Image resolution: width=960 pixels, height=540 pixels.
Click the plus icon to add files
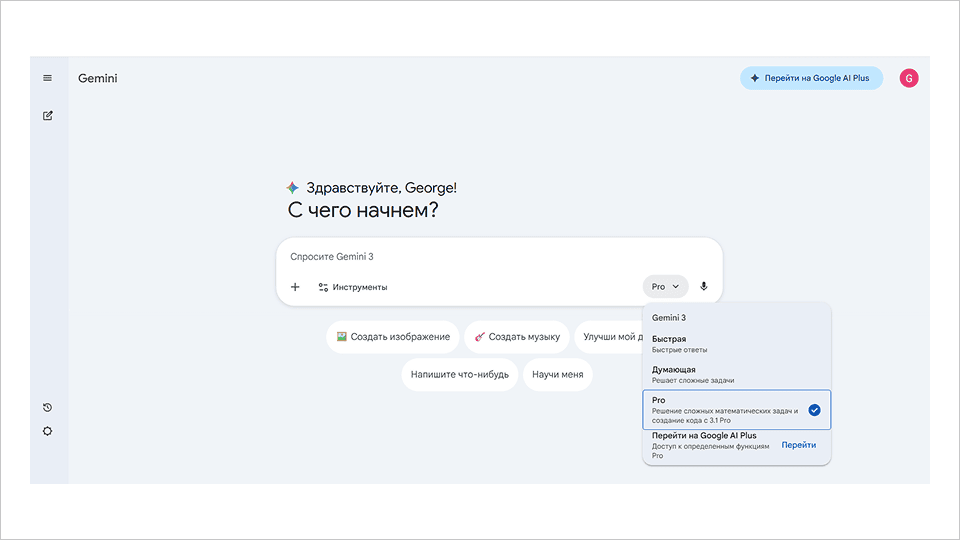295,287
